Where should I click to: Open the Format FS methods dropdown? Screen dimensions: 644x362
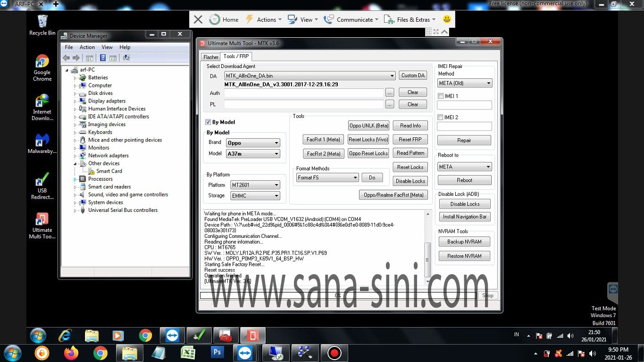[x=327, y=177]
